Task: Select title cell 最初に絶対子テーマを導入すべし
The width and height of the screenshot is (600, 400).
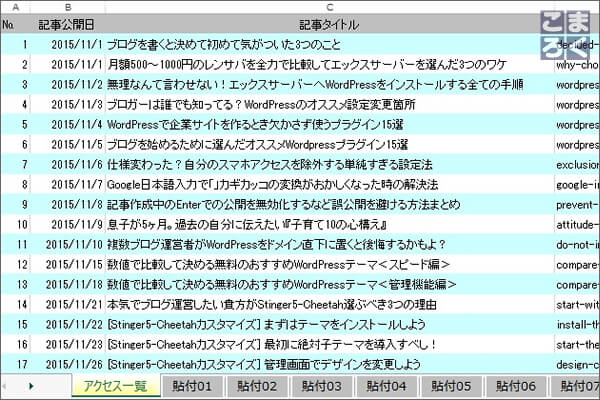Action: click(329, 344)
